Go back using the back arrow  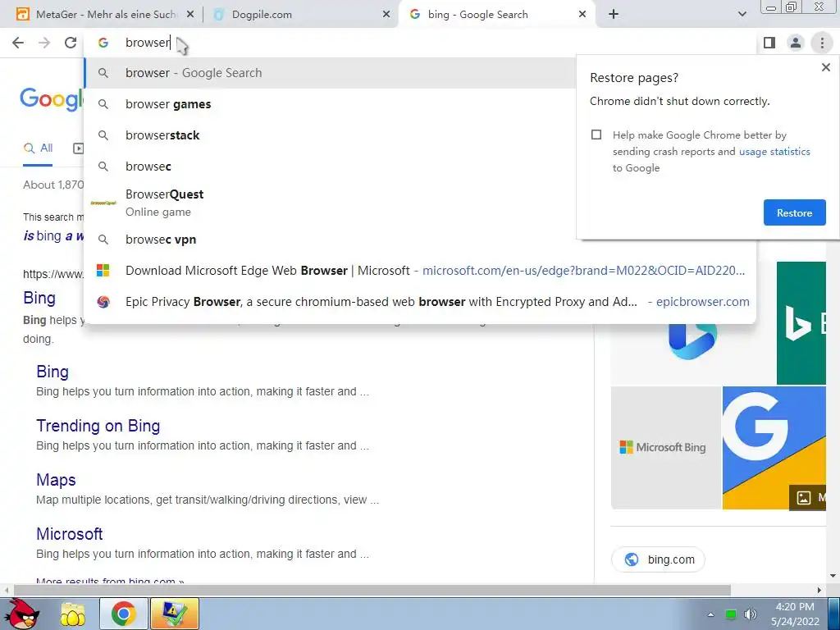(x=18, y=43)
